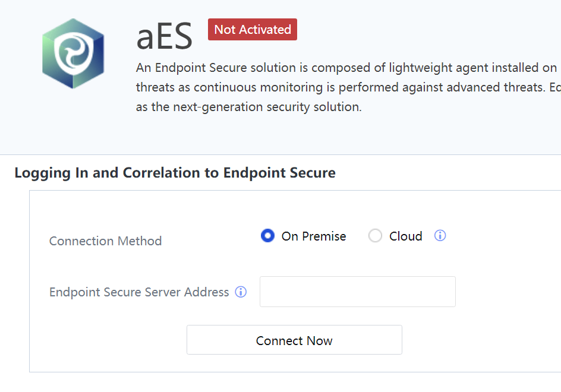This screenshot has width=561, height=392.
Task: Click the Connect Now button
Action: pos(294,340)
